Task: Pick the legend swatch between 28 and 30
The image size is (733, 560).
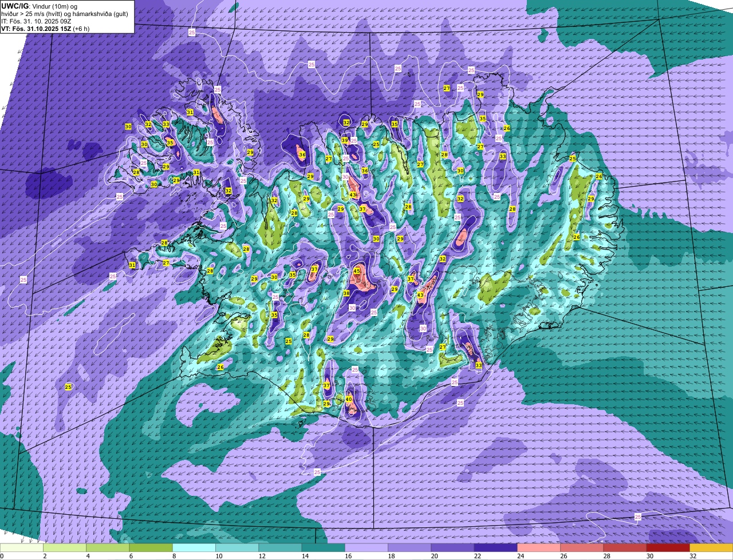Action: coord(625,547)
